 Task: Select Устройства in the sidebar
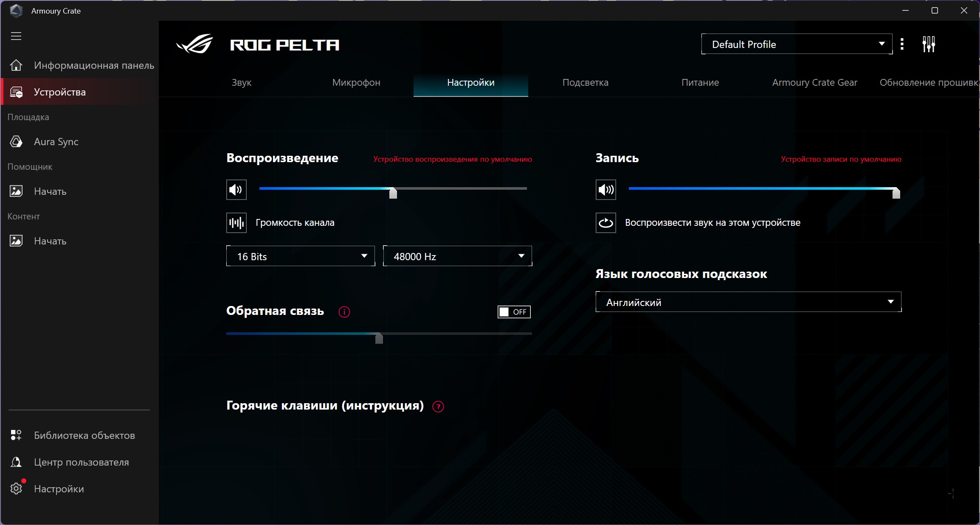(x=80, y=92)
